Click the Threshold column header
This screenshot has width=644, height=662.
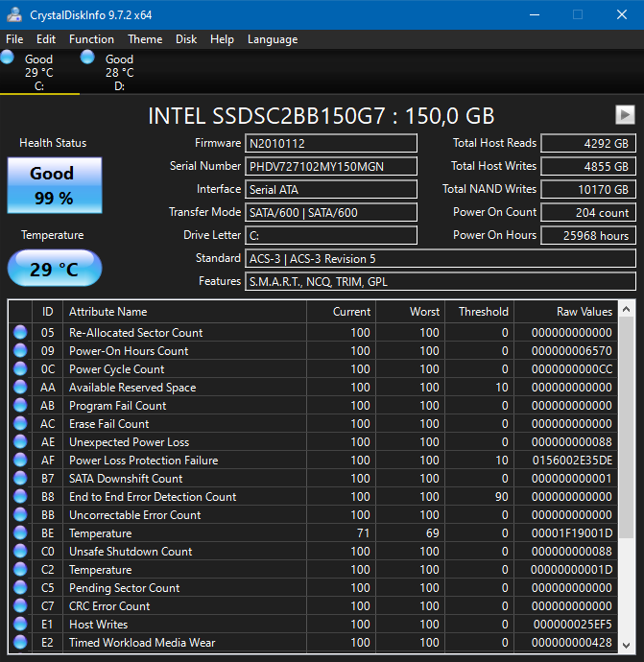click(479, 312)
